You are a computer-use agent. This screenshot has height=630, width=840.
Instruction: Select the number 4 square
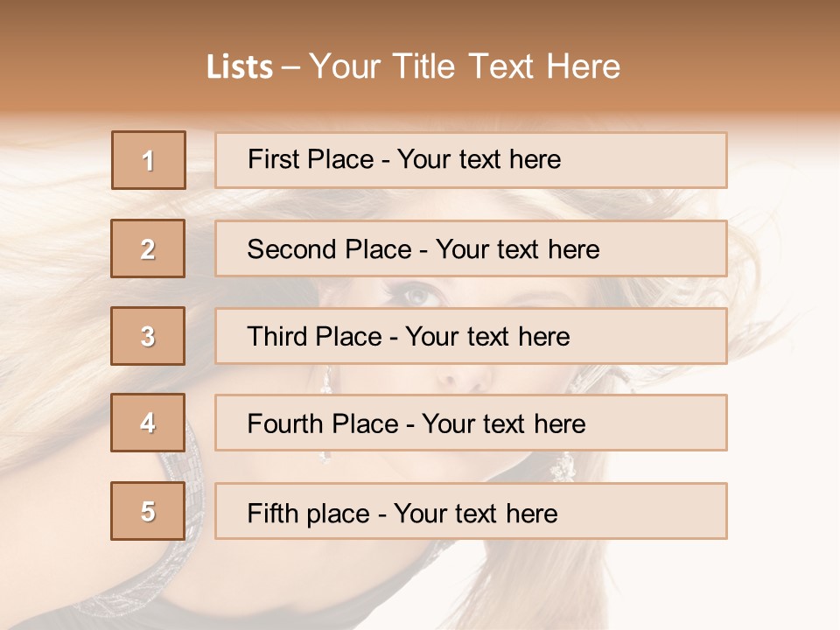click(148, 423)
